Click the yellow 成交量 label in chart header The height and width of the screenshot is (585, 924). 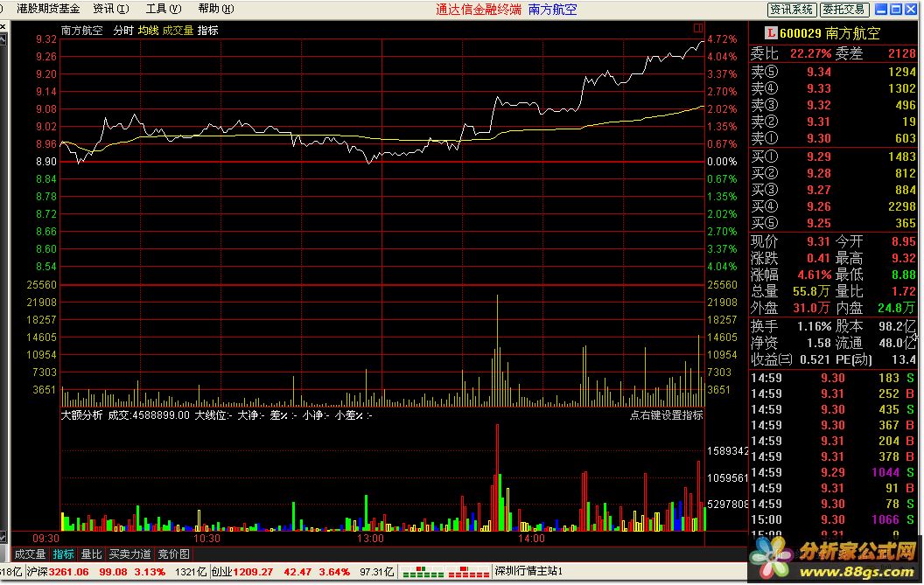click(x=178, y=30)
